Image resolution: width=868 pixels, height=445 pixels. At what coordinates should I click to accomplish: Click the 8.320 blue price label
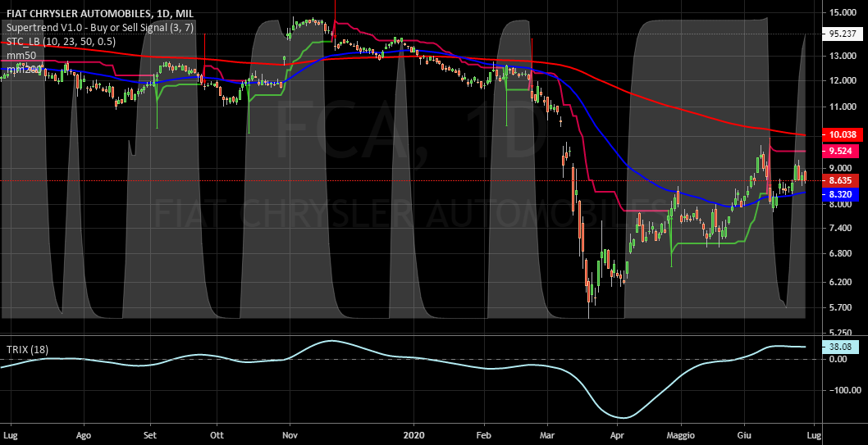point(840,194)
